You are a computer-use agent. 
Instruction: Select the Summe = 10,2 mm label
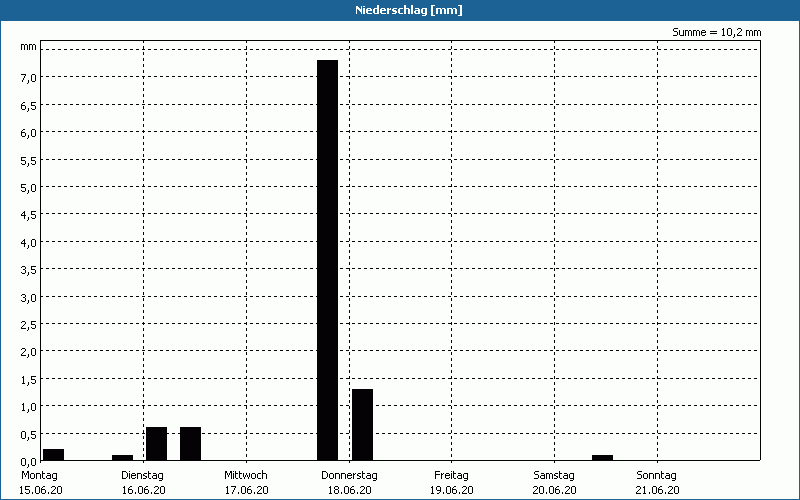[x=716, y=32]
